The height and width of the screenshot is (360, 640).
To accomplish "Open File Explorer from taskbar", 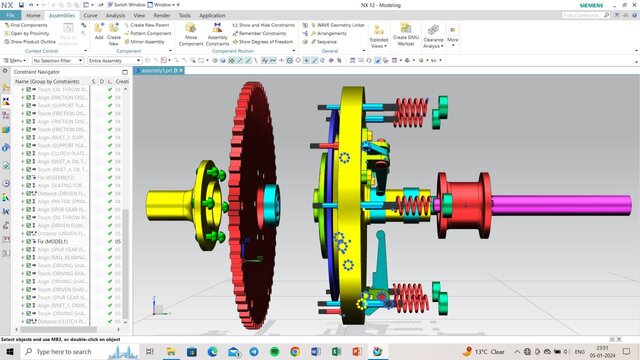I will pyautogui.click(x=171, y=351).
